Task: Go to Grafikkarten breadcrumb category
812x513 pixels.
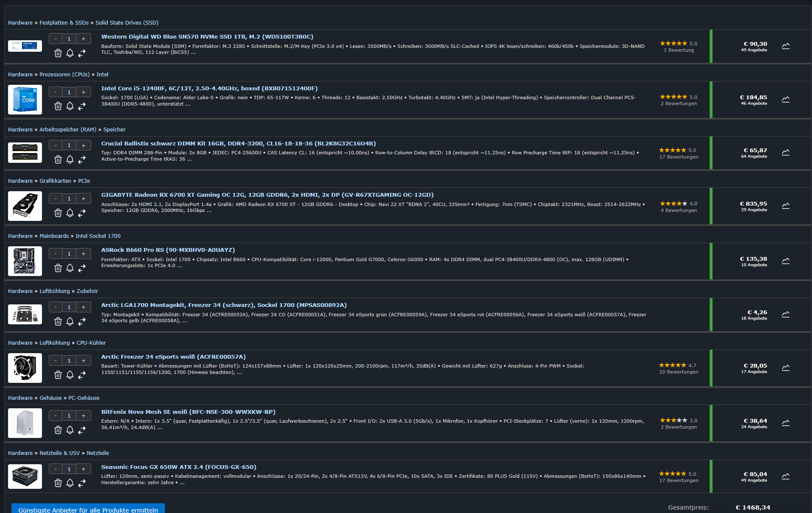Action: [55, 181]
